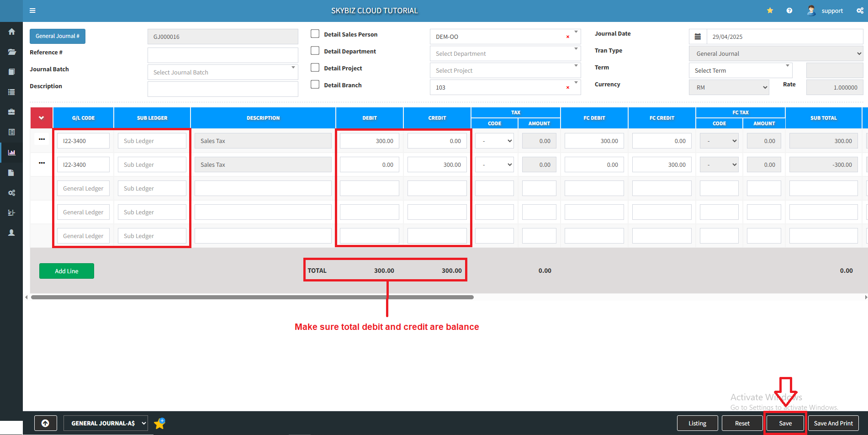Open the briefcase icon in sidebar
This screenshot has height=435, width=868.
pos(11,112)
